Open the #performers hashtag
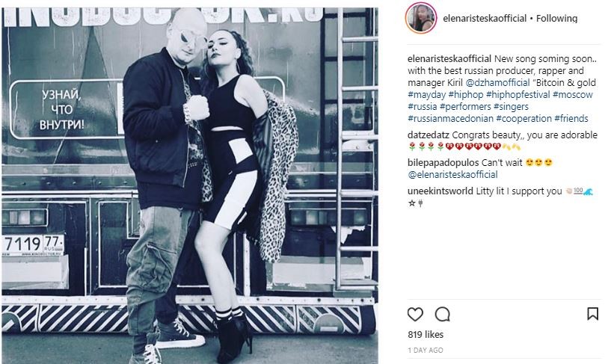The height and width of the screenshot is (364, 611). 465,107
